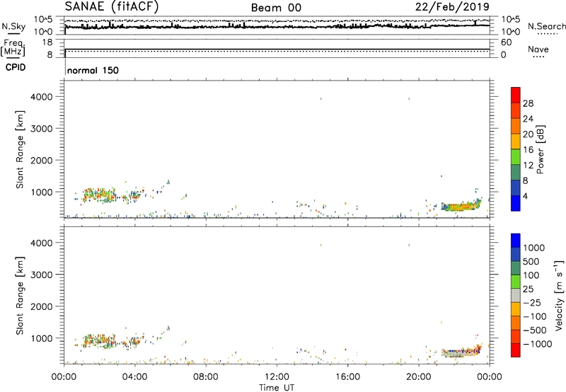Click the Freq. [MHz] axis label
The height and width of the screenshot is (392, 566).
pyautogui.click(x=13, y=47)
